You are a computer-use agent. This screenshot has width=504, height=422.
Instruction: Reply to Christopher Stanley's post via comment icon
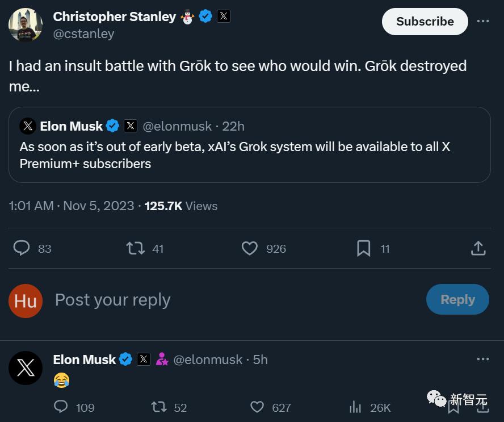(x=22, y=248)
